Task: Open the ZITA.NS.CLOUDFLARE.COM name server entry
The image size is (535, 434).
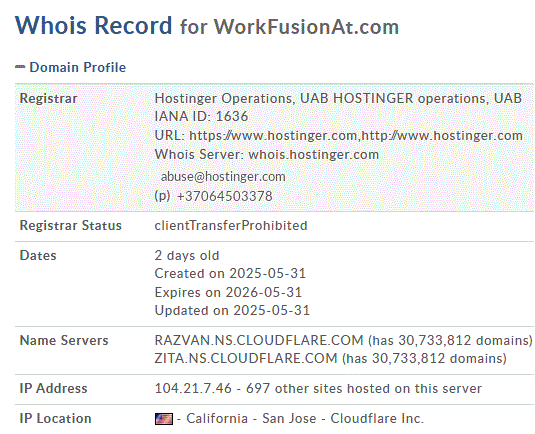Action: click(x=246, y=358)
